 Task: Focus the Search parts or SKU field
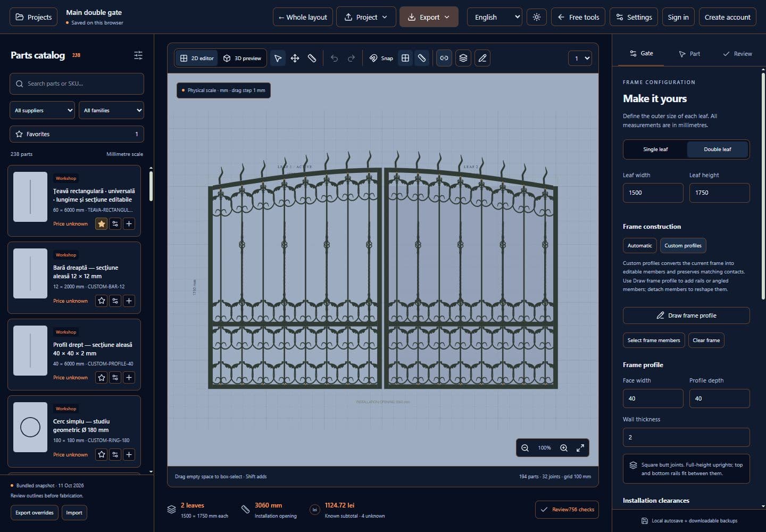tap(77, 84)
